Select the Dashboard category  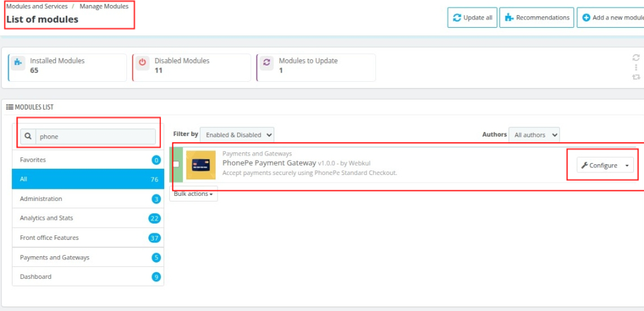(88, 276)
